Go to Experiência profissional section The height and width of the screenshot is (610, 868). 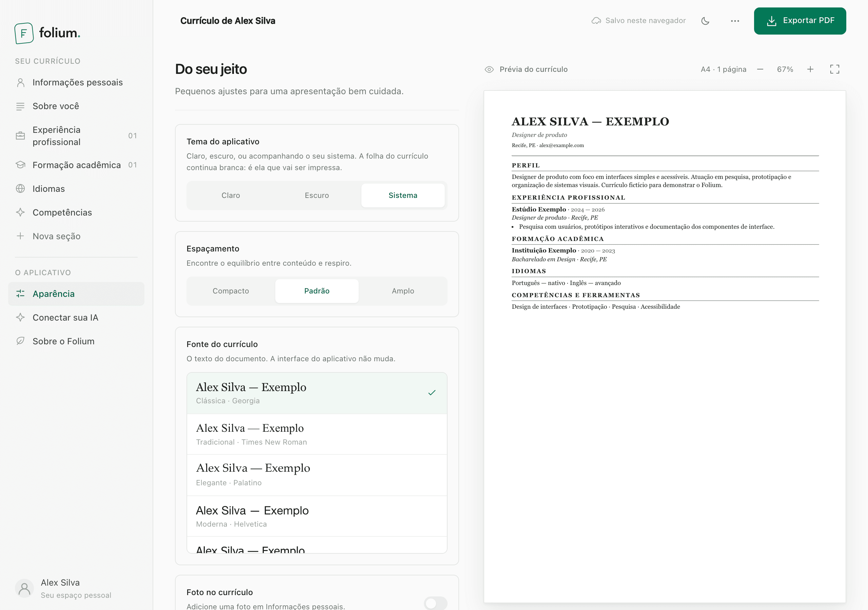[x=76, y=136]
